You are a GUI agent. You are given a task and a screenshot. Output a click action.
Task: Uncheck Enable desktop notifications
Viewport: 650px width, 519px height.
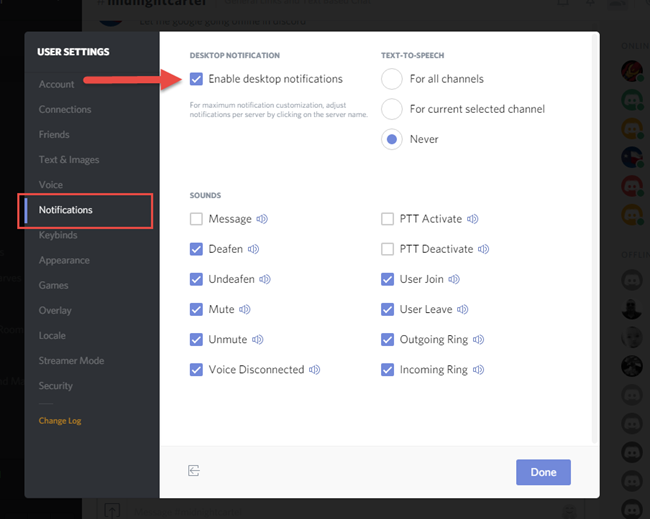pos(196,79)
